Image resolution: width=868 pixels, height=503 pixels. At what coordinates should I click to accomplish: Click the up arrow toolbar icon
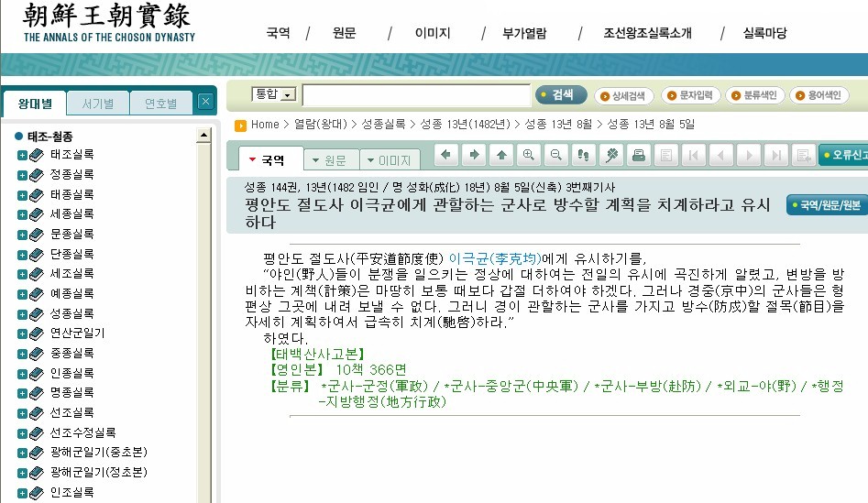[501, 155]
